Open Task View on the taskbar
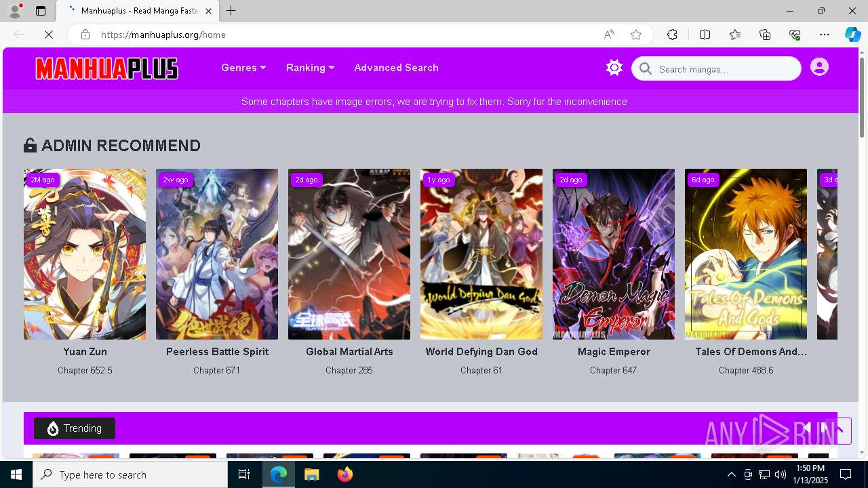The width and height of the screenshot is (868, 488). pyautogui.click(x=244, y=474)
